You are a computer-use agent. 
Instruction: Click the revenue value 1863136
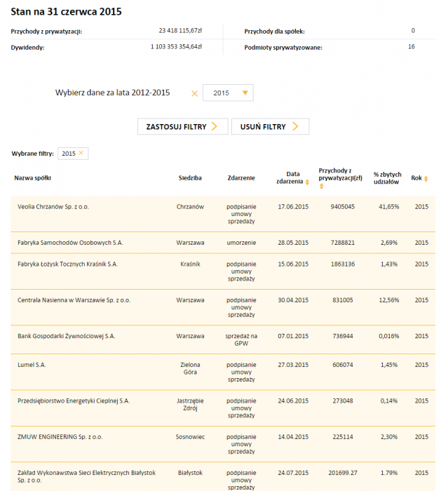tap(343, 264)
